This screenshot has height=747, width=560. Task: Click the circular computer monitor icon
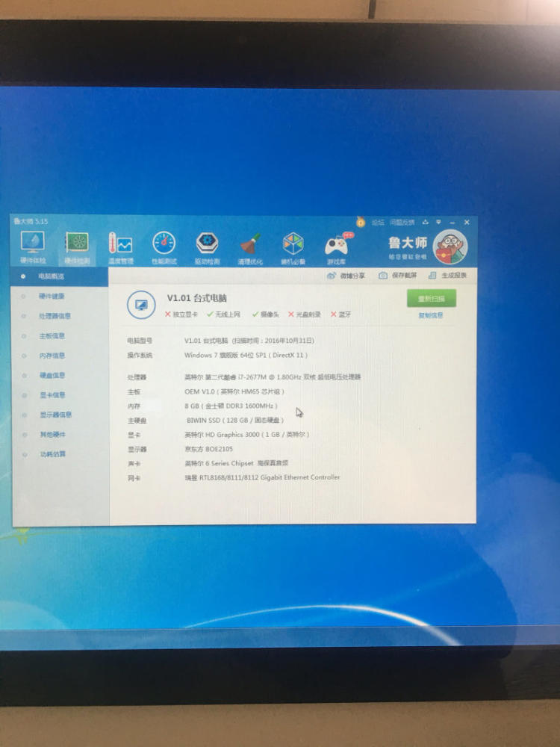point(141,305)
